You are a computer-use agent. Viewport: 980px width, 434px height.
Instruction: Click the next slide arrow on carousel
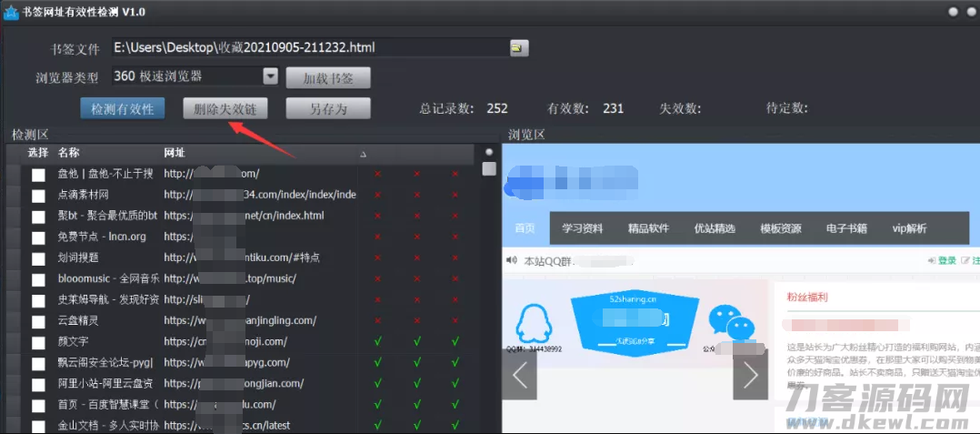point(750,374)
